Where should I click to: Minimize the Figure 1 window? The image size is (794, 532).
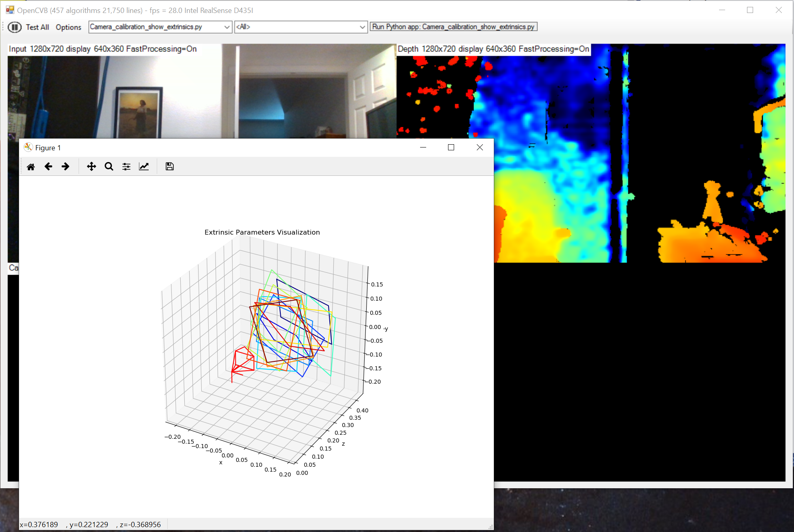pos(423,147)
